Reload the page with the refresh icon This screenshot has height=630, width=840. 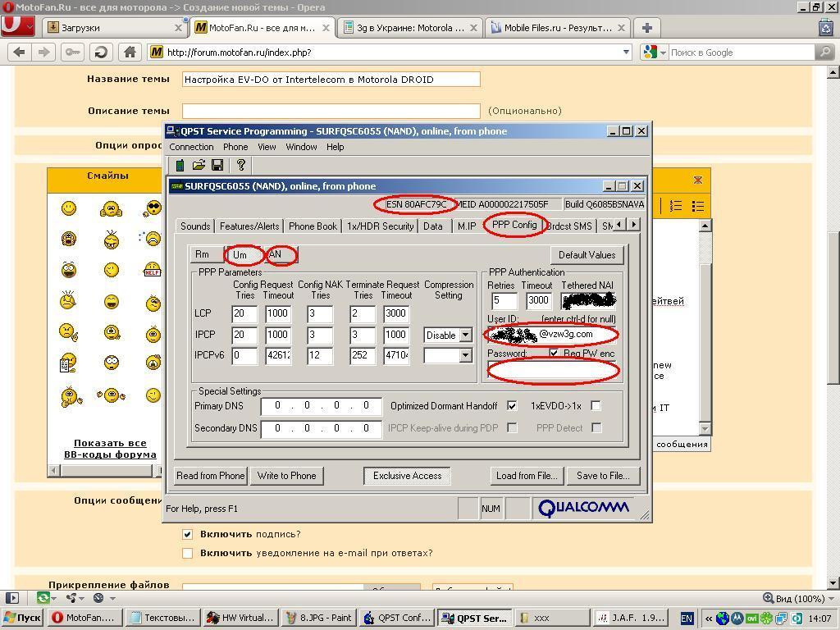point(101,52)
